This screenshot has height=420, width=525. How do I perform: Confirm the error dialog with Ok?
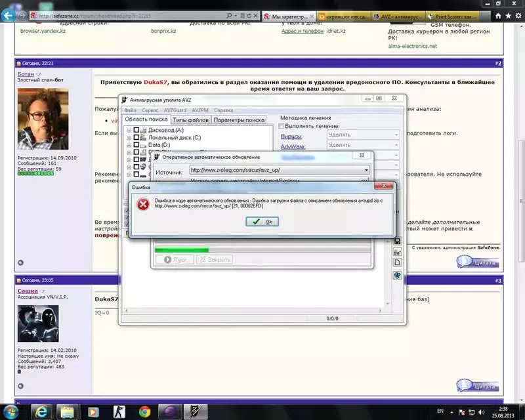262,221
